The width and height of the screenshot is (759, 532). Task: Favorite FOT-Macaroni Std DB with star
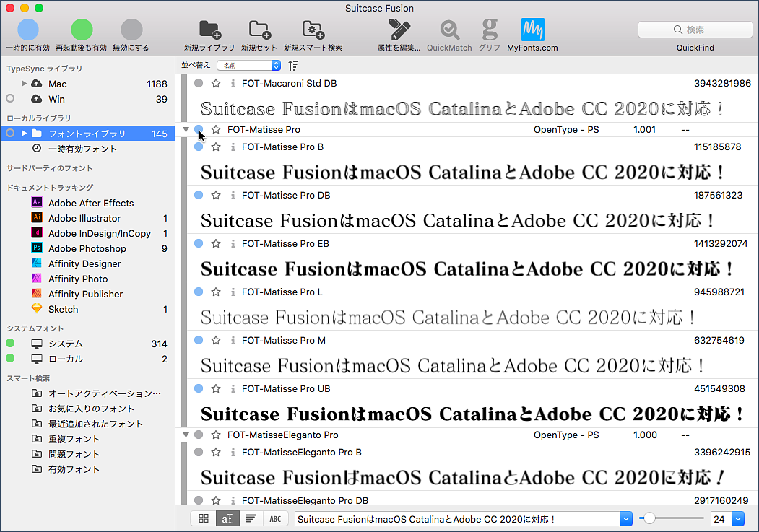pos(216,83)
